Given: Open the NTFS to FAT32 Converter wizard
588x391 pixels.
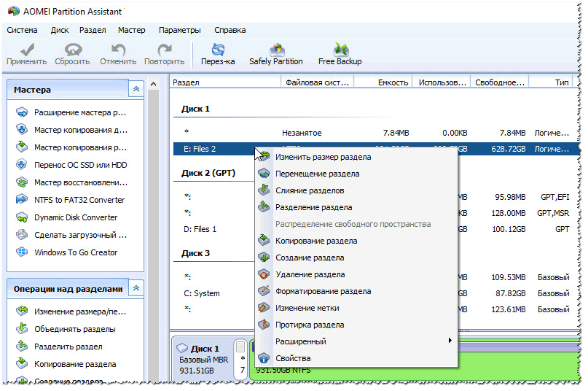Looking at the screenshot, I should pyautogui.click(x=79, y=200).
